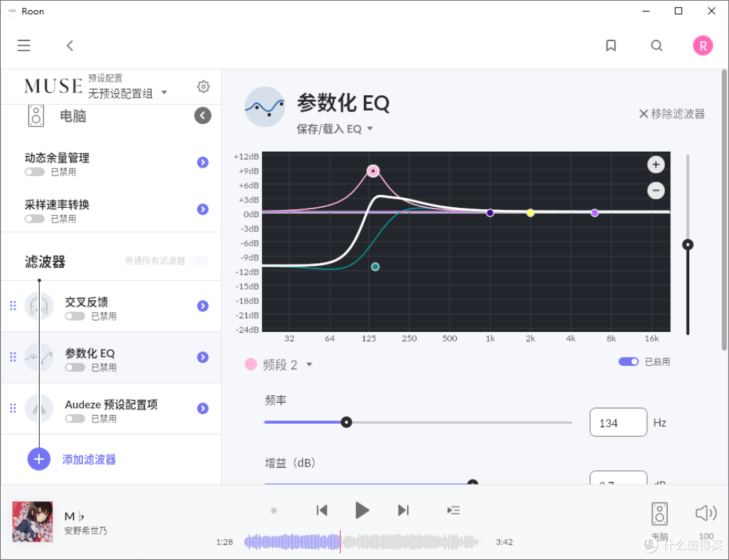Open MUSE settings gear
Screen dimensions: 729x560
tap(203, 86)
